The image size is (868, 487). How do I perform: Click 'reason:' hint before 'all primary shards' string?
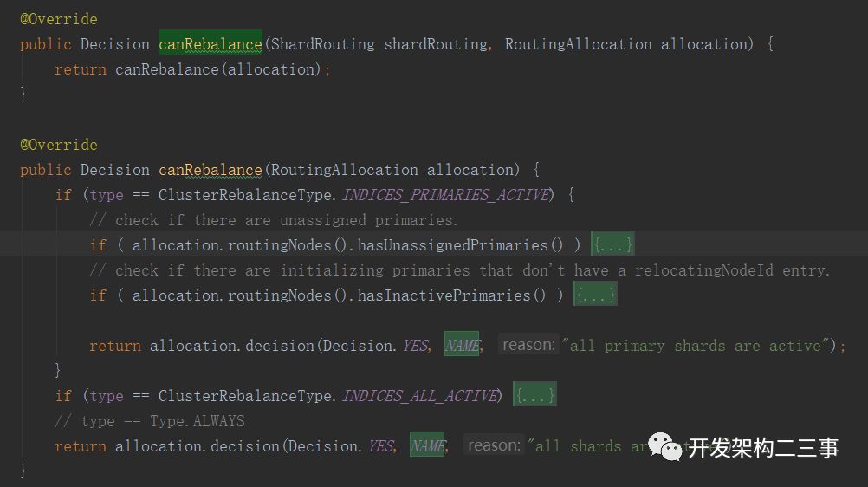pos(528,345)
